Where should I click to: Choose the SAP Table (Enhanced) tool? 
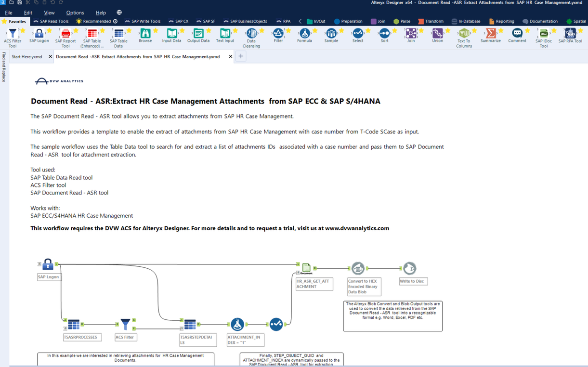pos(92,33)
